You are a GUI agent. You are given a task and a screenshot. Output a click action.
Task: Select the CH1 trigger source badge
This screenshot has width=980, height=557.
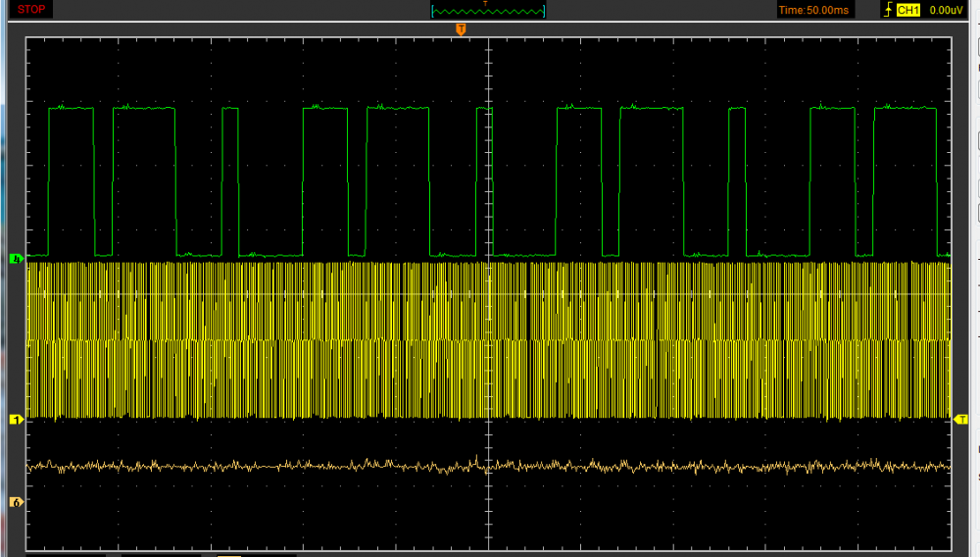point(908,10)
